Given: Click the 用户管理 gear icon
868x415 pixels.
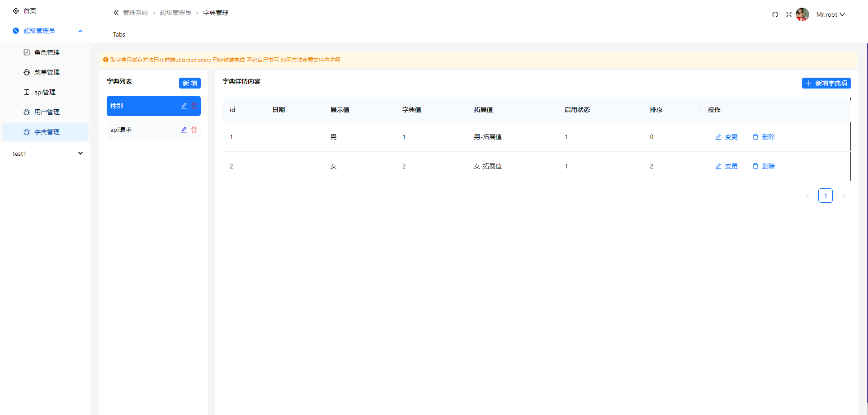Looking at the screenshot, I should [27, 112].
